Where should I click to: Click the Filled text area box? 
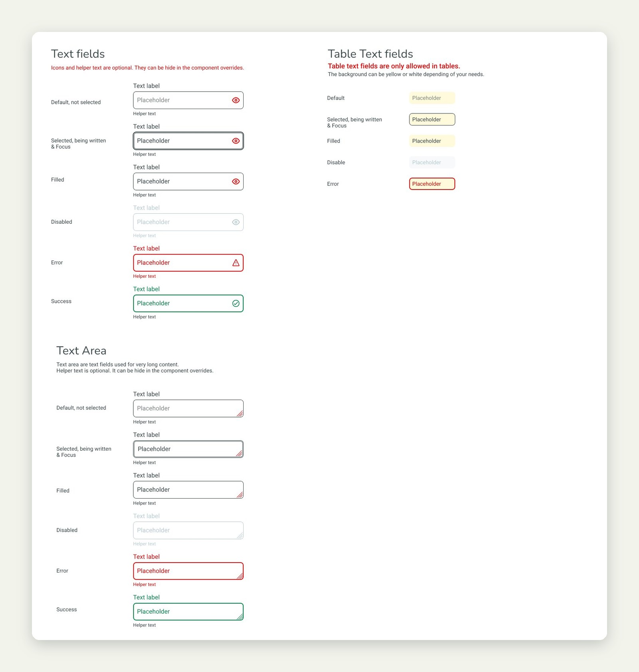[x=188, y=490]
